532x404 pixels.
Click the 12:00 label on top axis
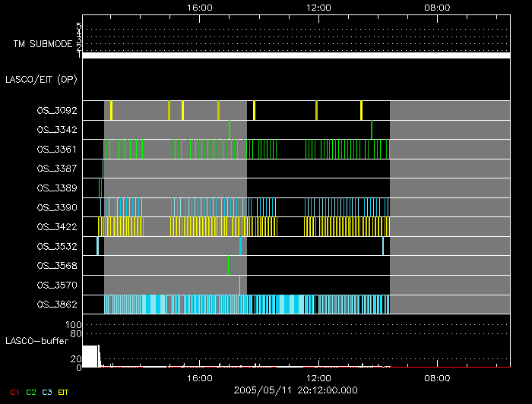(318, 8)
